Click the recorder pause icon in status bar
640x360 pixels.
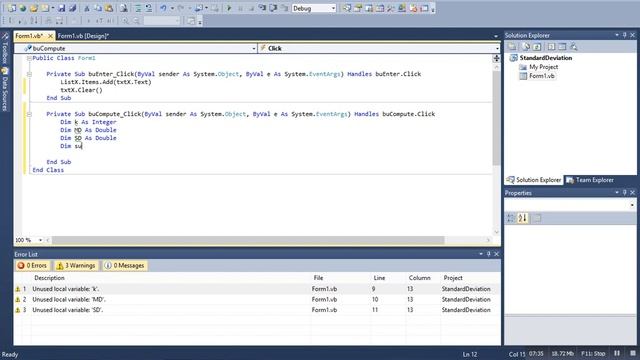[617, 353]
